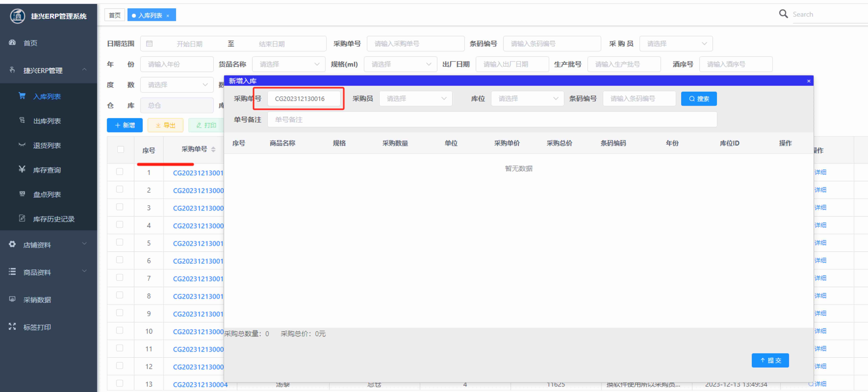Open the 度数 dropdown
Viewport: 868px width, 392px height.
(x=177, y=85)
